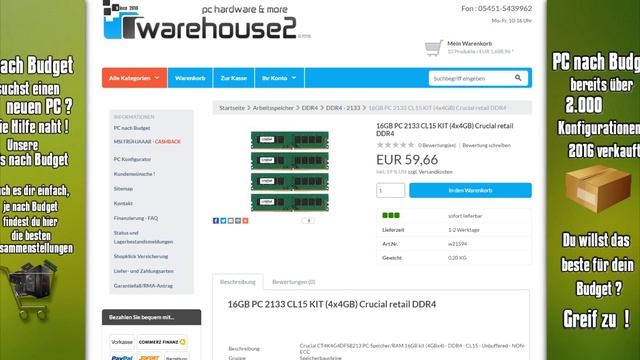This screenshot has width=640, height=360.
Task: Open the shopping cart icon
Action: point(433,48)
